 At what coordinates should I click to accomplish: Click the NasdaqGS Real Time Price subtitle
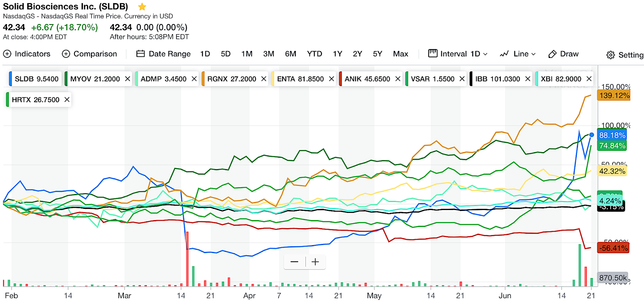tap(88, 16)
